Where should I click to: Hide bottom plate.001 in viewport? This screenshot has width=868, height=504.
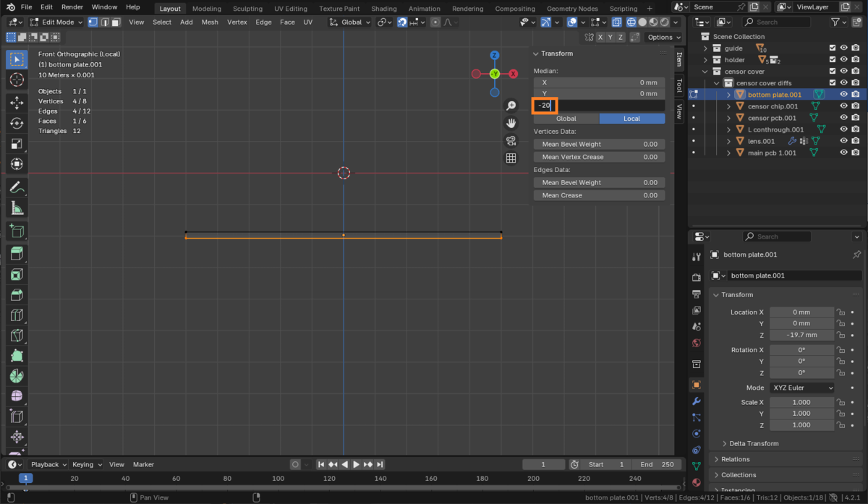click(843, 95)
